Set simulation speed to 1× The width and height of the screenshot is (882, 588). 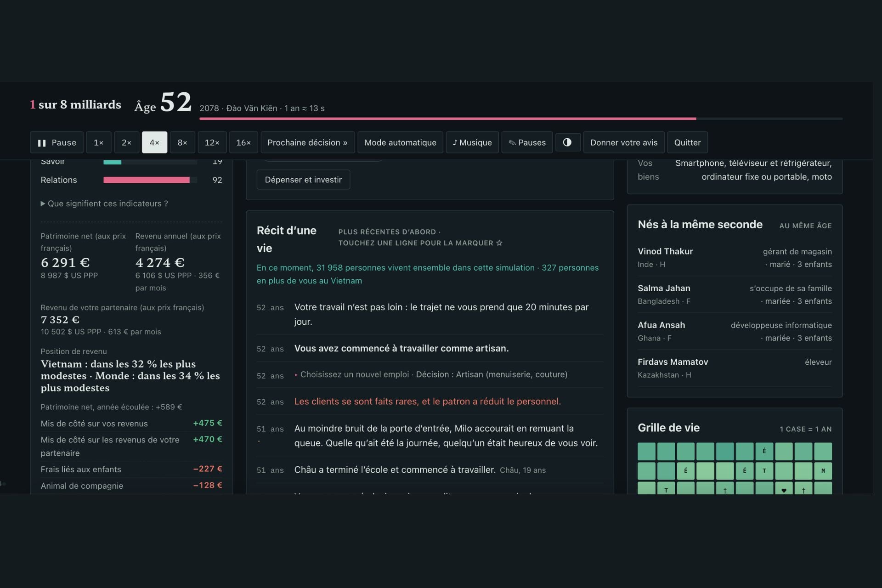[x=99, y=142]
